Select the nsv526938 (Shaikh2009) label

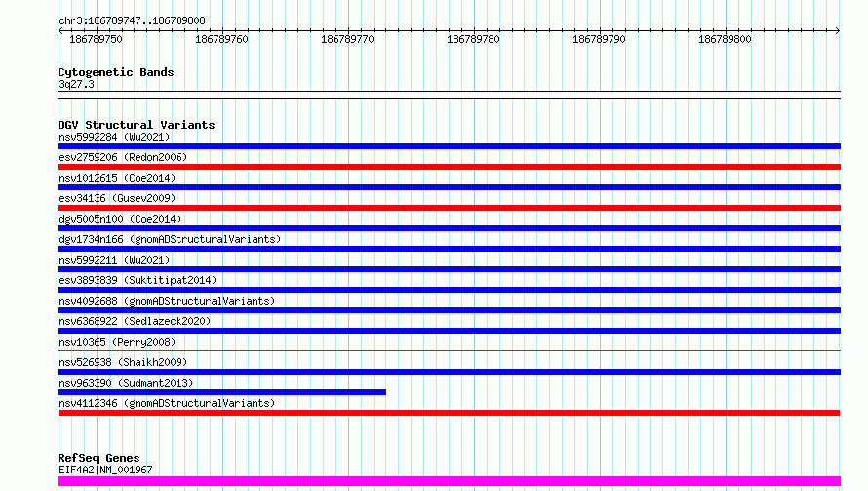(x=123, y=362)
